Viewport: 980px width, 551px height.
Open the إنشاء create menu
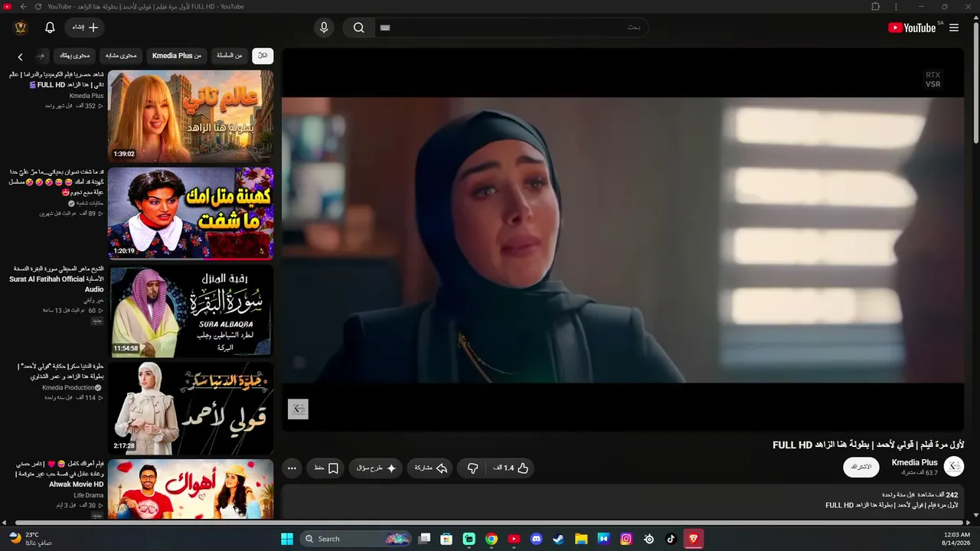(x=85, y=28)
